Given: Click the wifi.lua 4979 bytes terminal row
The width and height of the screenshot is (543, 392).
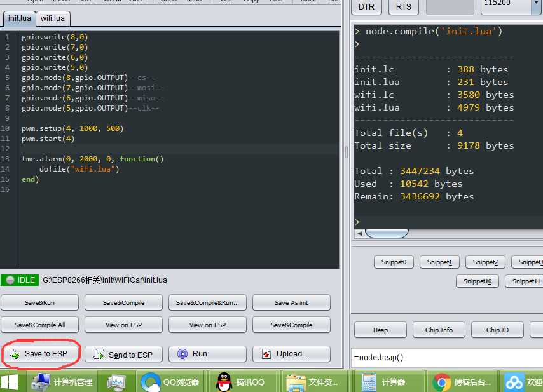Looking at the screenshot, I should 434,107.
